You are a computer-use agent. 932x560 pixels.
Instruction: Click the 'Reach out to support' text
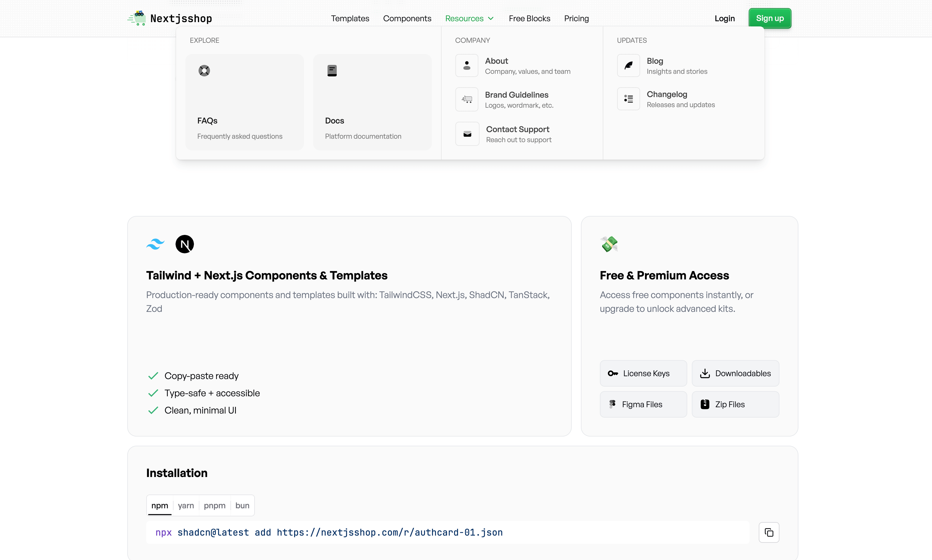(519, 140)
